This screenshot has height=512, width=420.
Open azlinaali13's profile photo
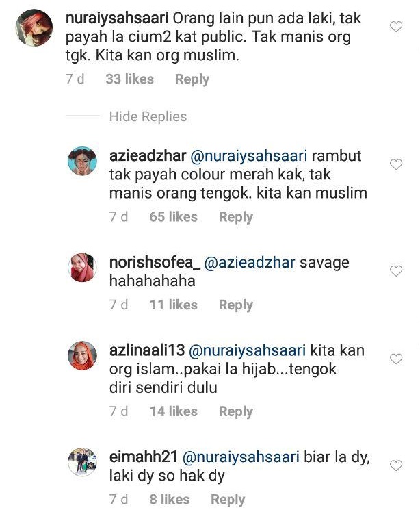tap(82, 355)
